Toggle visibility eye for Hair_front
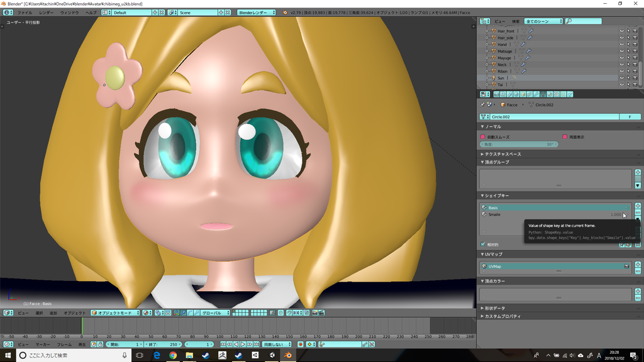The height and width of the screenshot is (362, 644). tap(621, 31)
